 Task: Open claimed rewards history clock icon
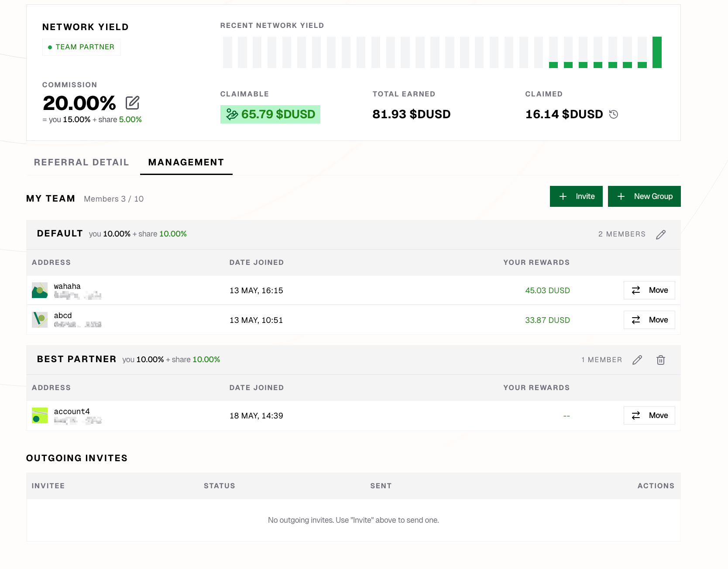(x=614, y=114)
